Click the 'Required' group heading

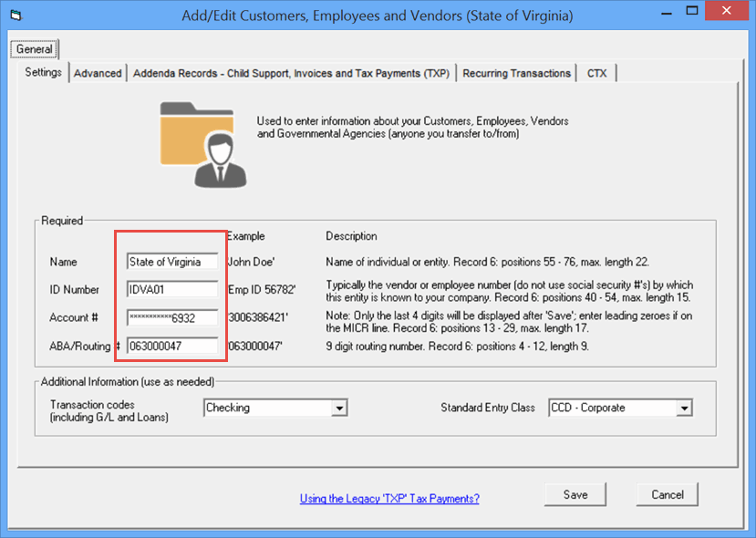tap(62, 221)
